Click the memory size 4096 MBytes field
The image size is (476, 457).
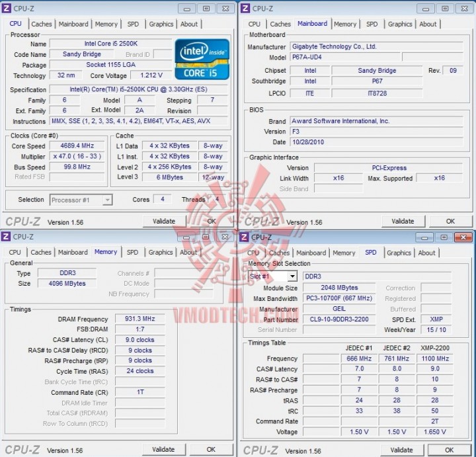pyautogui.click(x=67, y=284)
